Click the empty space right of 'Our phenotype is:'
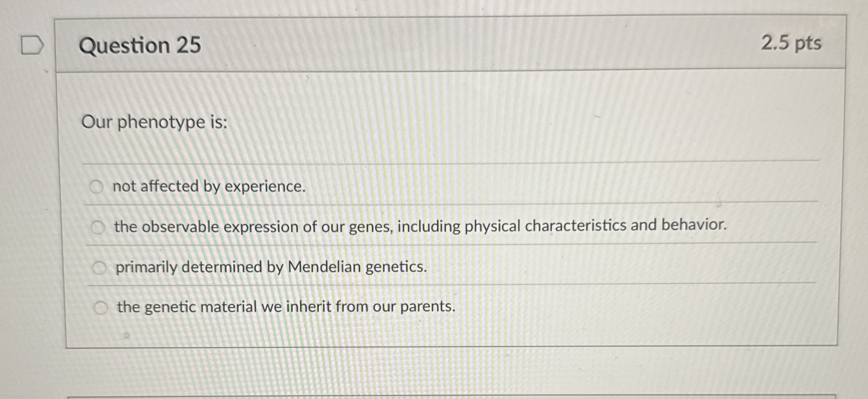868x399 pixels. click(435, 124)
